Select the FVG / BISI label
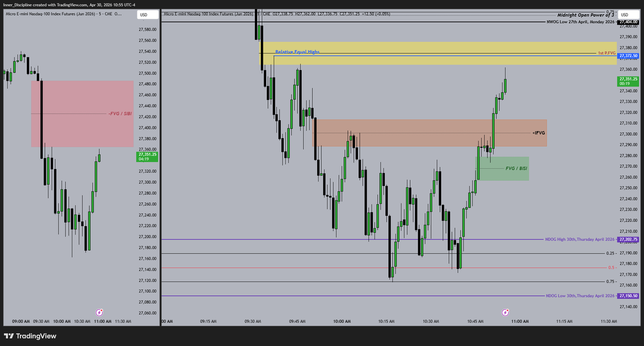644x346 pixels. 516,168
